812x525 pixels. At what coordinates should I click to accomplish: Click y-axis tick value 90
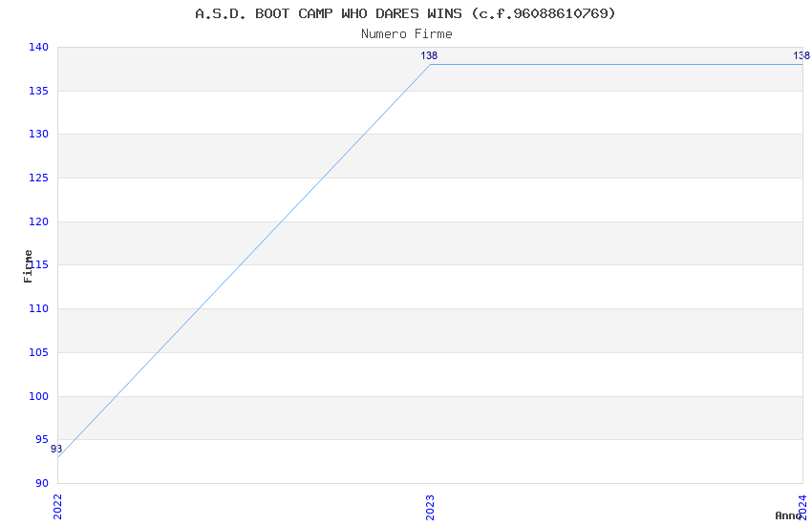click(x=41, y=484)
